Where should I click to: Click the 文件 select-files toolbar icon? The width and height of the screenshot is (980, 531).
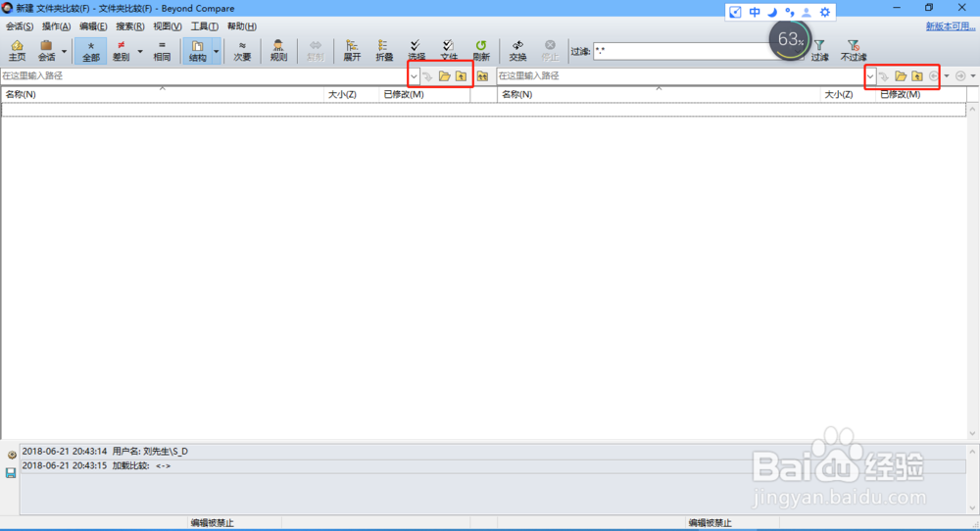(449, 51)
